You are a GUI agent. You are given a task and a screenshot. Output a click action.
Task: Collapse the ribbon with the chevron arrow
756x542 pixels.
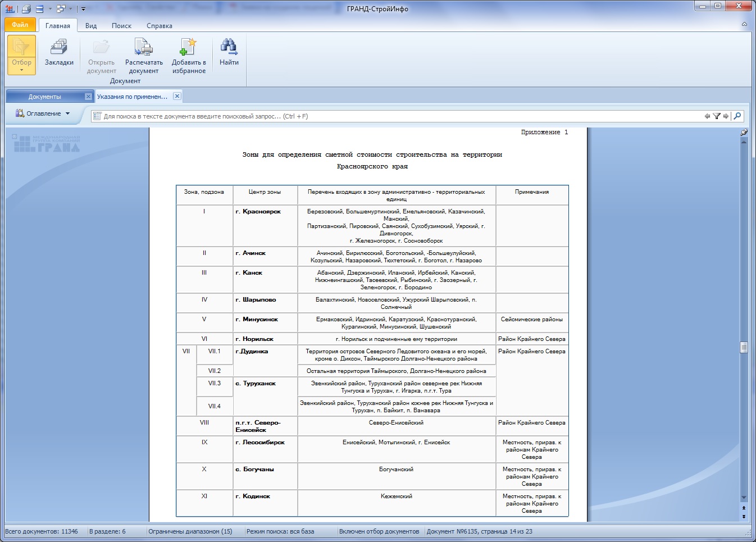744,25
